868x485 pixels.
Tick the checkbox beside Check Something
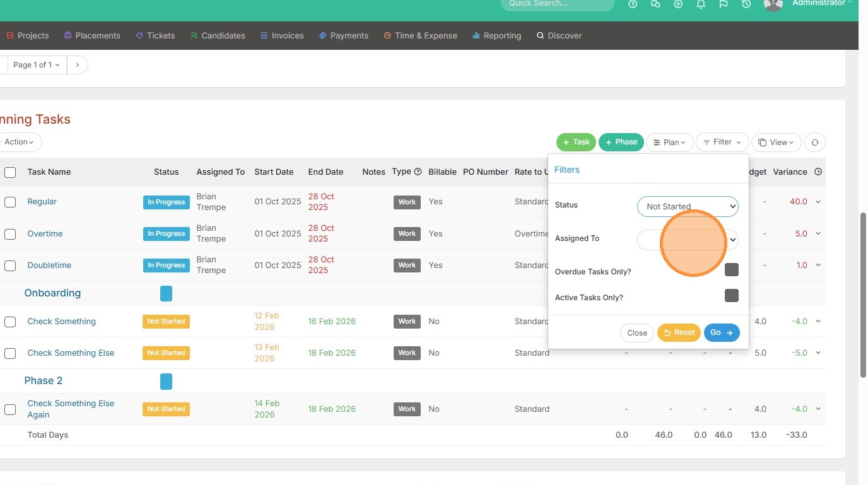(x=10, y=322)
